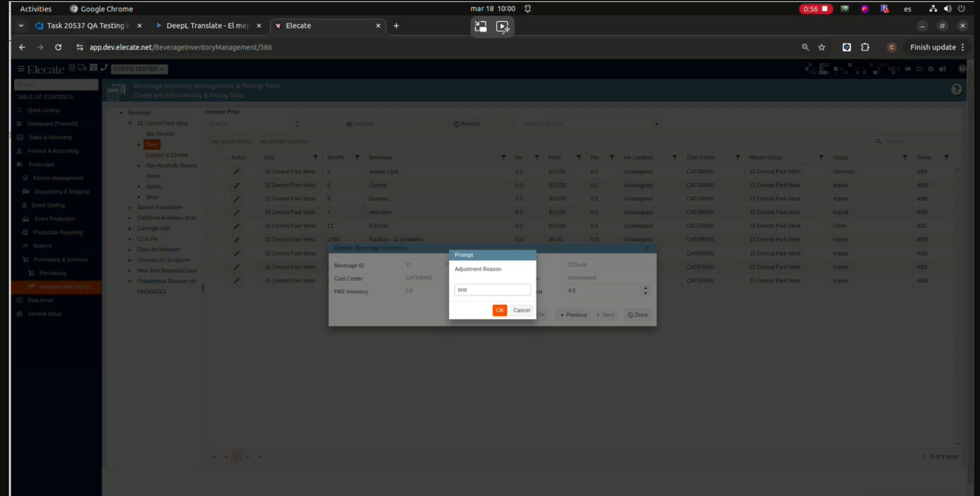This screenshot has height=496, width=980.
Task: Click the hamburger menu next to Elecate logo
Action: point(21,69)
